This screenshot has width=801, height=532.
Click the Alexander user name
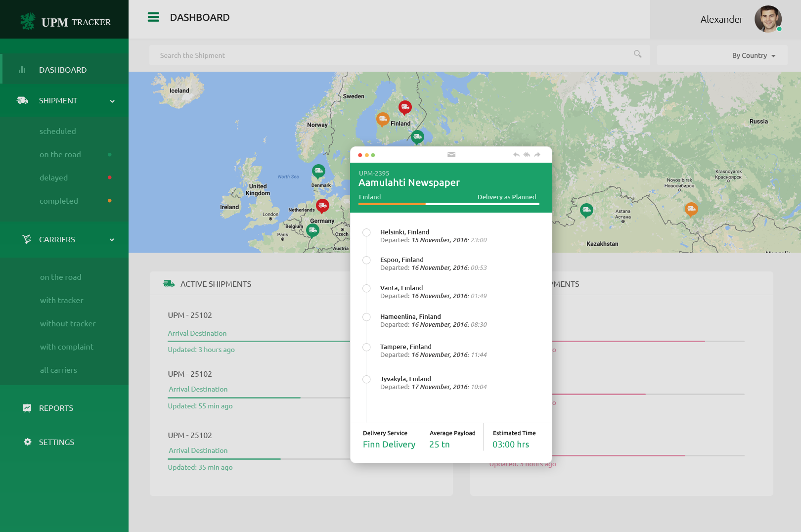click(721, 19)
